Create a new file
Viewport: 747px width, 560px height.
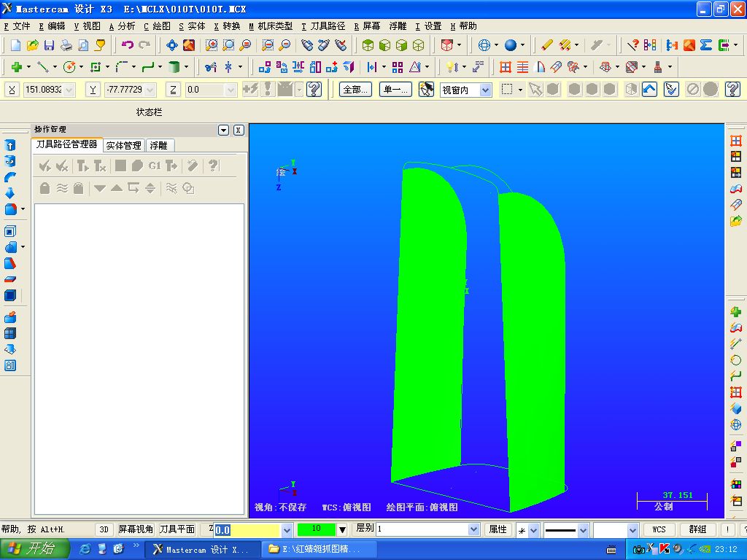click(x=16, y=45)
